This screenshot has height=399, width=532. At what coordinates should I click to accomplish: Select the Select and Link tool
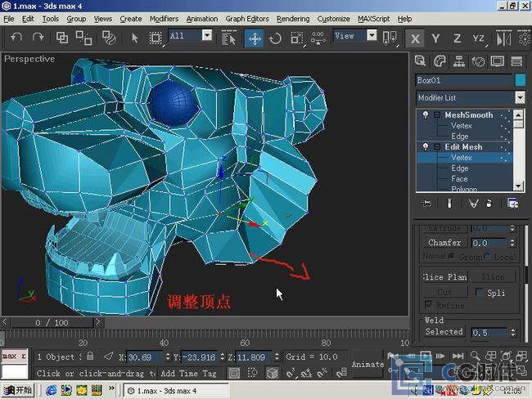pos(62,38)
